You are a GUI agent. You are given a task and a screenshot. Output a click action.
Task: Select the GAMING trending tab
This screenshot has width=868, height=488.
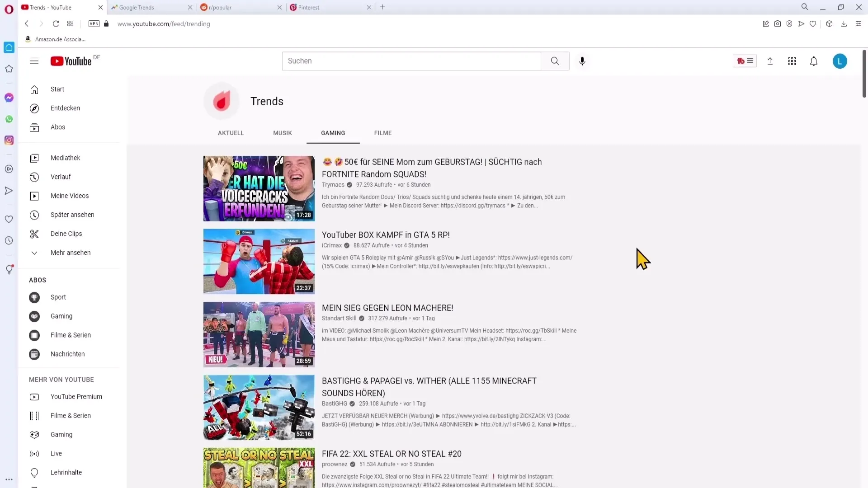333,133
